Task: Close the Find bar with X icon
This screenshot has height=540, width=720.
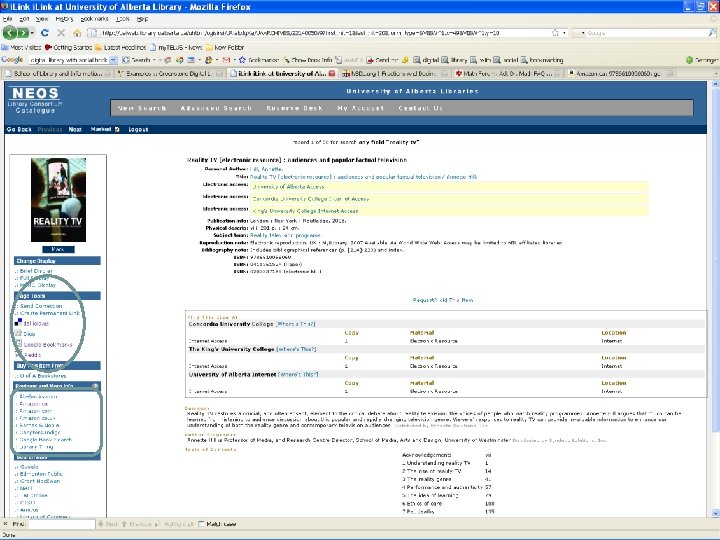Action: (7, 523)
